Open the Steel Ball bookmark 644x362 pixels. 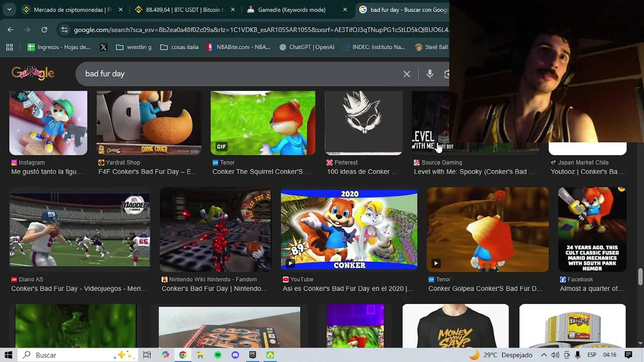click(431, 47)
